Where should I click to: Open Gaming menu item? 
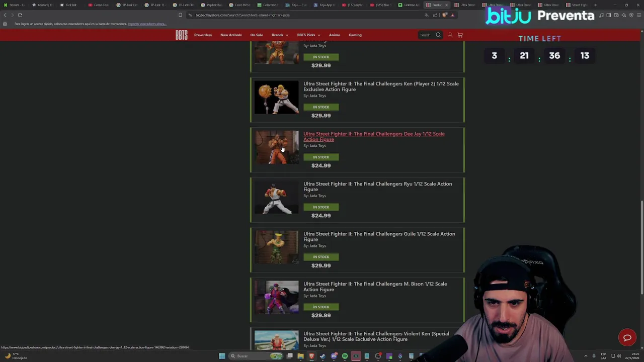coord(355,35)
